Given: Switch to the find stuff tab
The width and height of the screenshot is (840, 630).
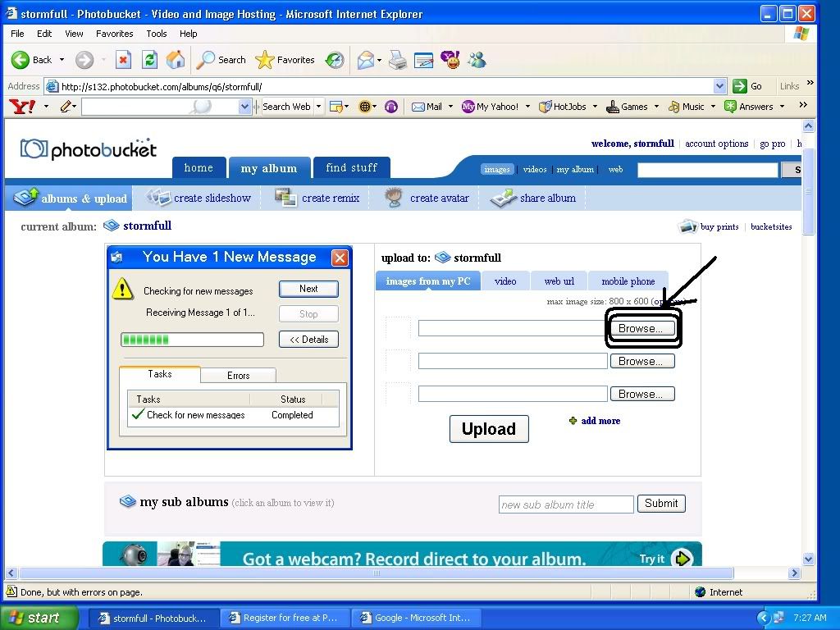Looking at the screenshot, I should (x=351, y=167).
